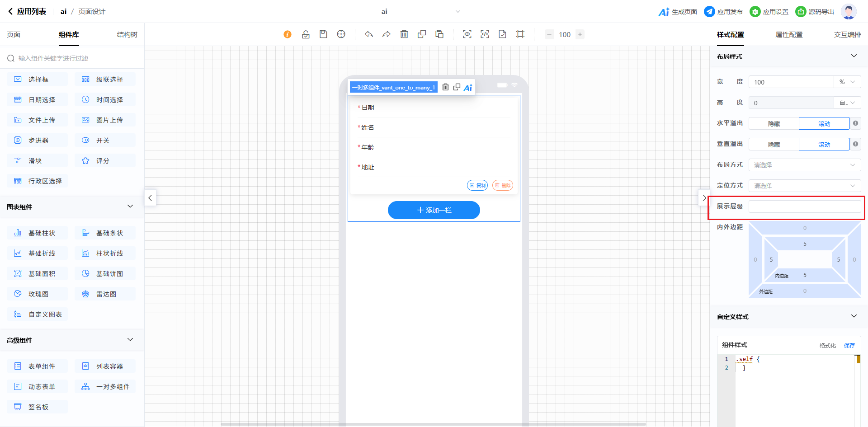Set horizontal overflow to 滚动

[824, 124]
